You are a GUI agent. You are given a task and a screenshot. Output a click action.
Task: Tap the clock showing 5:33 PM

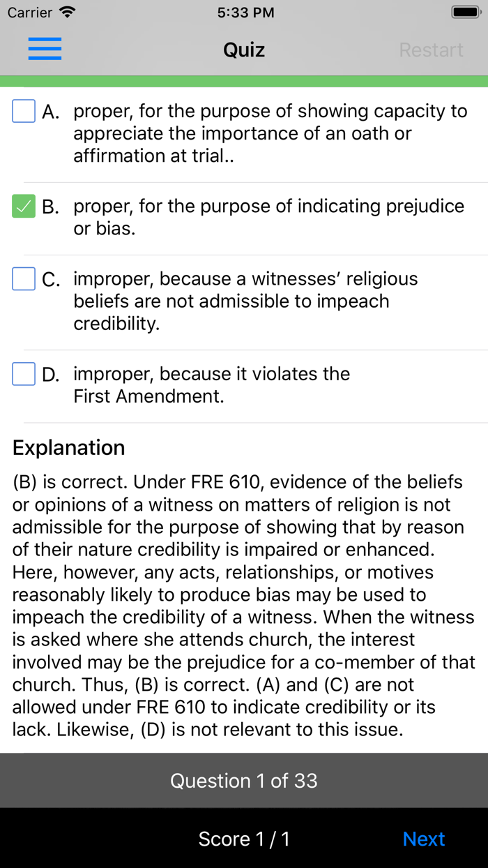(x=245, y=12)
